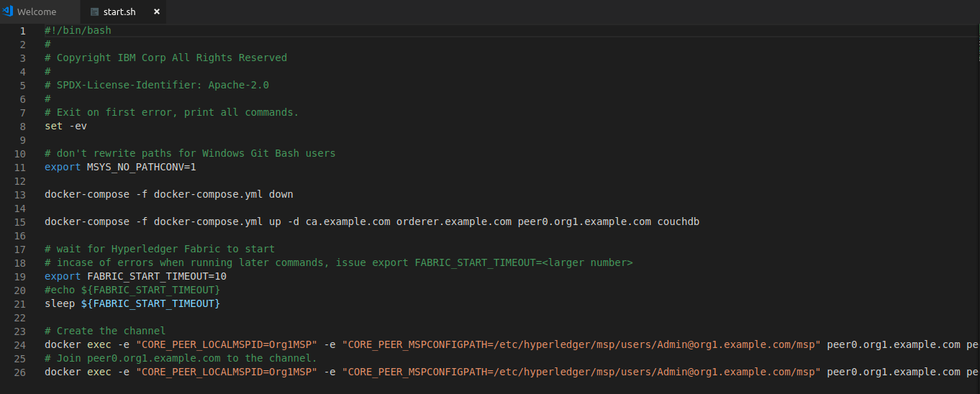980x394 pixels.
Task: Click the CORE_PEER_MSPCONFIGPATH string on line 24
Action: [581, 344]
